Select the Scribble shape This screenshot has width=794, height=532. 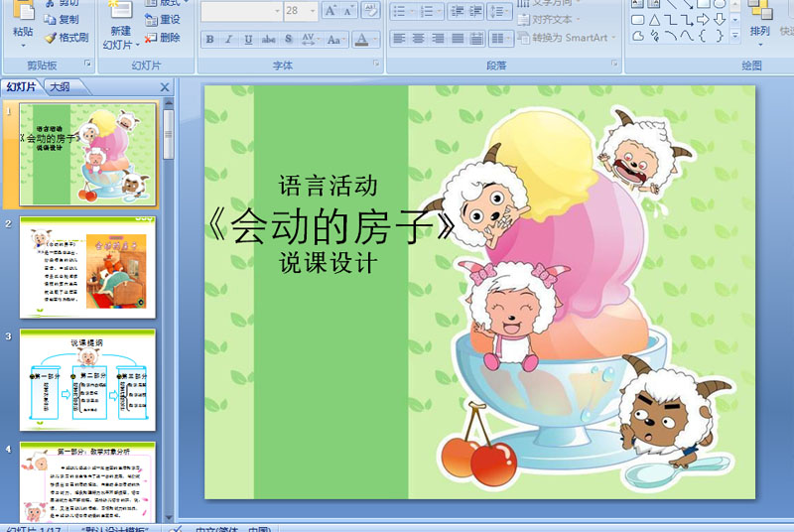[x=654, y=36]
